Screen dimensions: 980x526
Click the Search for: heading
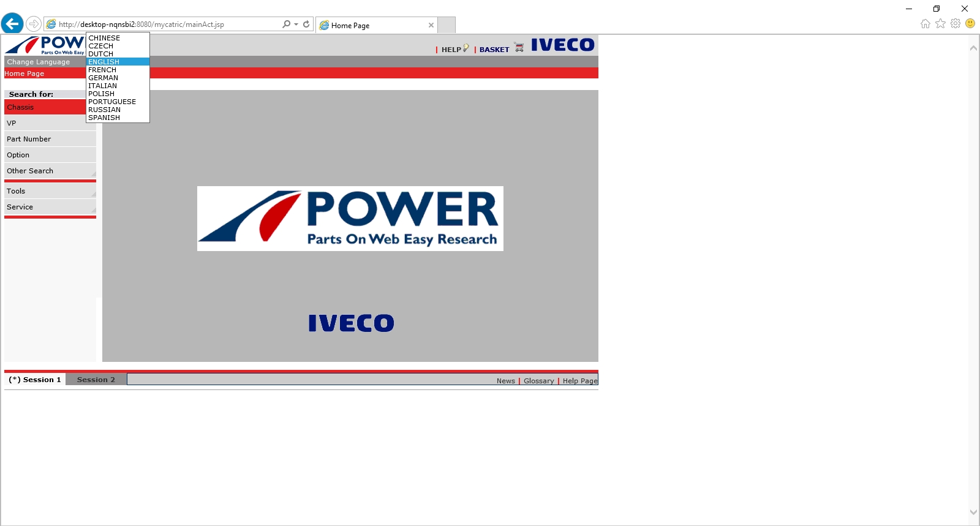click(31, 94)
